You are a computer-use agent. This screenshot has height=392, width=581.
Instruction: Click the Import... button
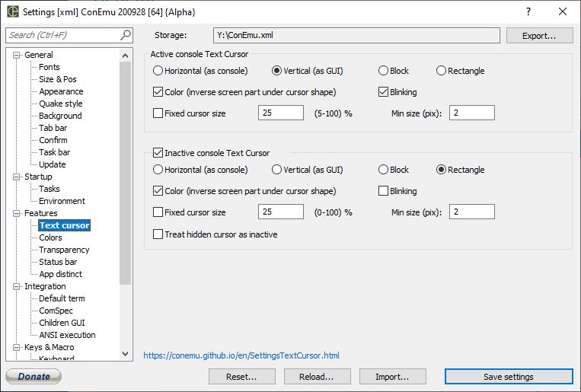393,377
